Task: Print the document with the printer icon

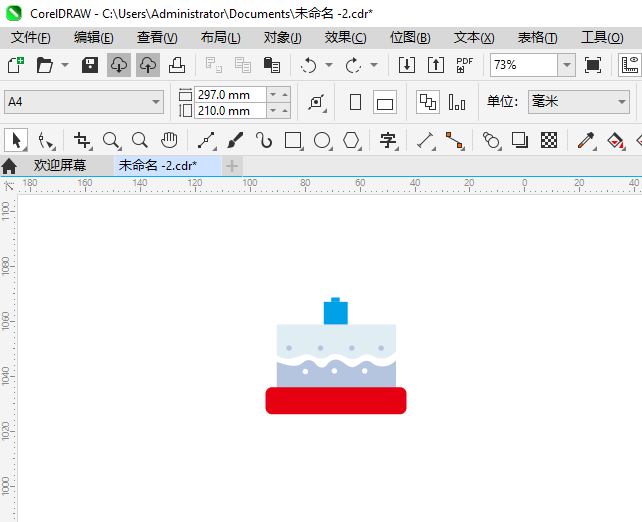Action: [177, 65]
